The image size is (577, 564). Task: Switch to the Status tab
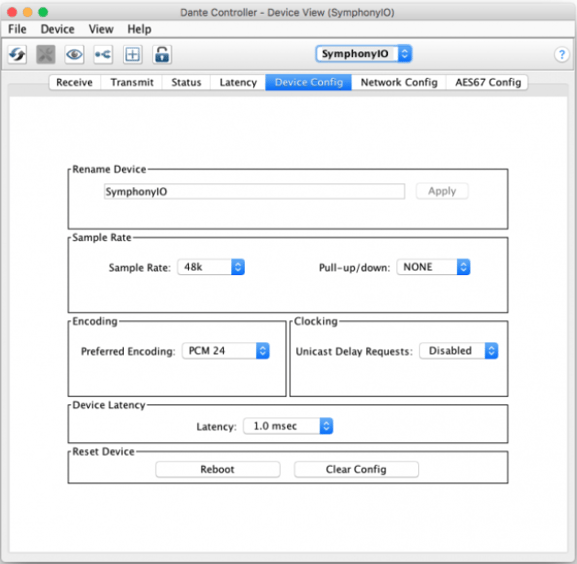186,82
